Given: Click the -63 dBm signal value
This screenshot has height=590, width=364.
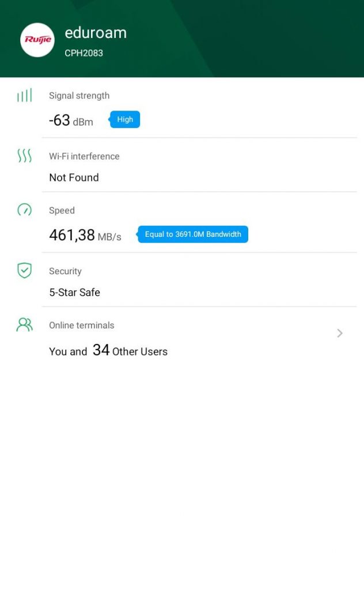Looking at the screenshot, I should click(71, 120).
